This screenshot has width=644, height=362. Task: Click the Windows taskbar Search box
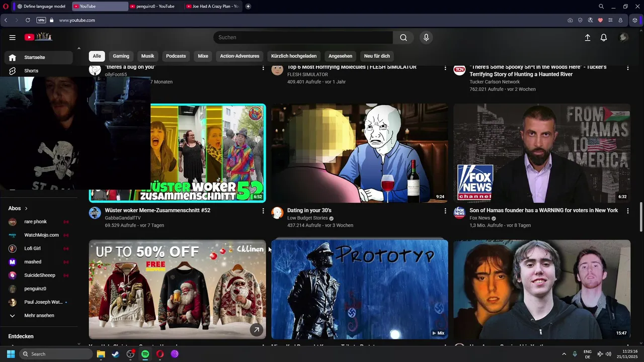click(56, 354)
